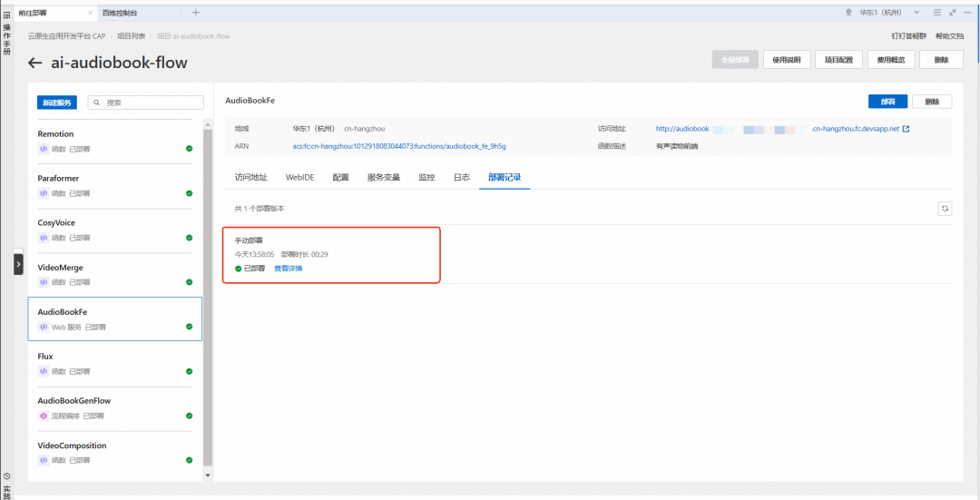Open a new tab with the plus button

click(x=196, y=12)
